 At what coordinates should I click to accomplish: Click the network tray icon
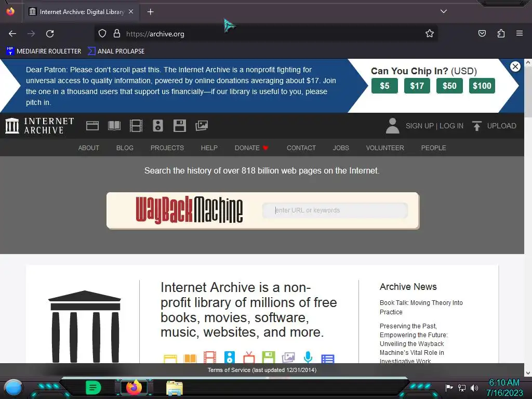coord(461,388)
